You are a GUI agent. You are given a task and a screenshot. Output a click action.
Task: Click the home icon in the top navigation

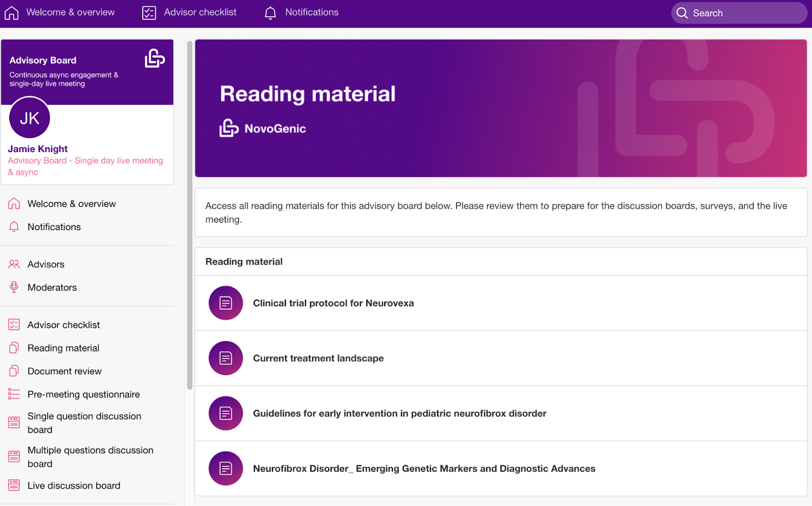pos(11,12)
